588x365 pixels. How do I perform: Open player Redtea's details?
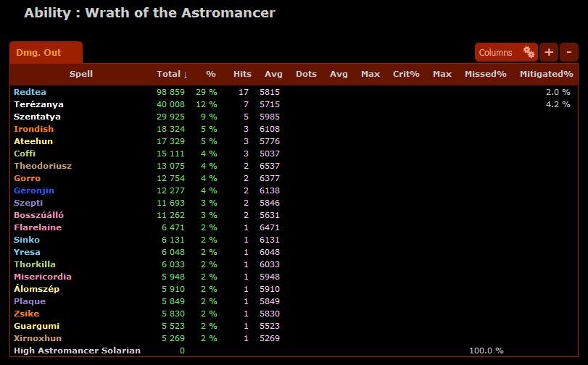[x=28, y=92]
